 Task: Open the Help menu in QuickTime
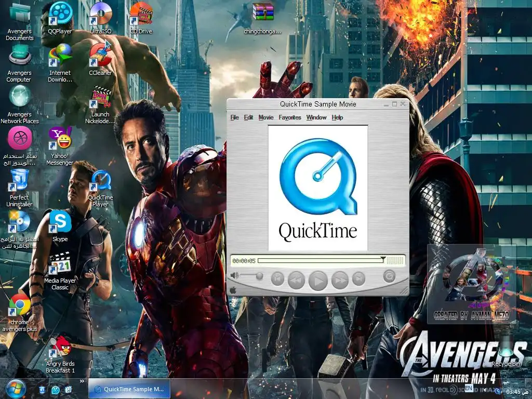point(337,117)
